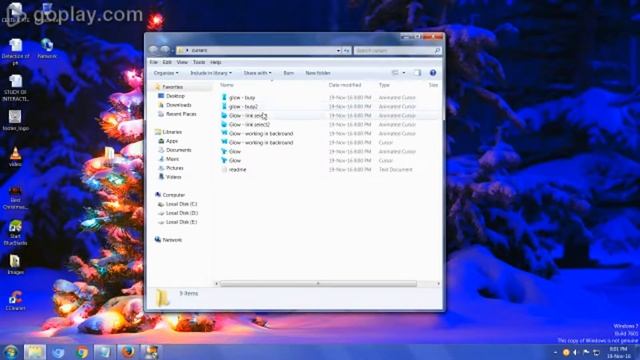
Task: Select Favorites in the navigation pane
Action: pos(172,87)
